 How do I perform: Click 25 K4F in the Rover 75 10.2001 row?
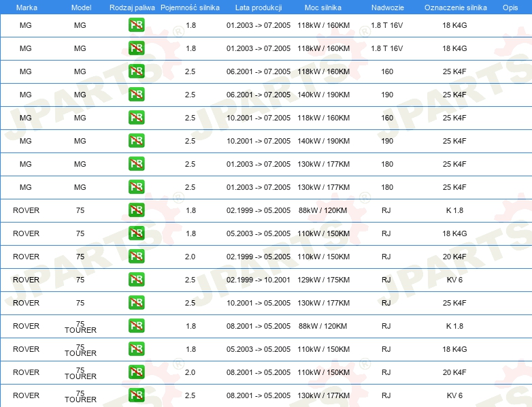(454, 303)
